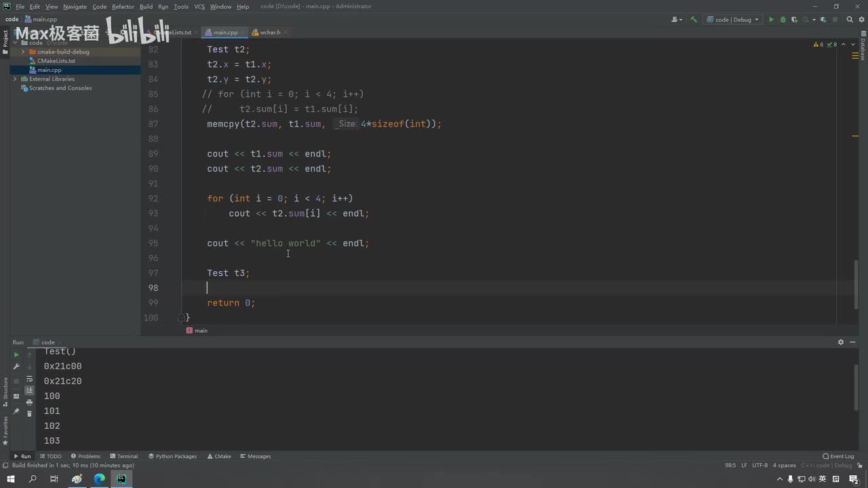The image size is (868, 488).
Task: Open the Python Packages tool window
Action: [x=172, y=456]
